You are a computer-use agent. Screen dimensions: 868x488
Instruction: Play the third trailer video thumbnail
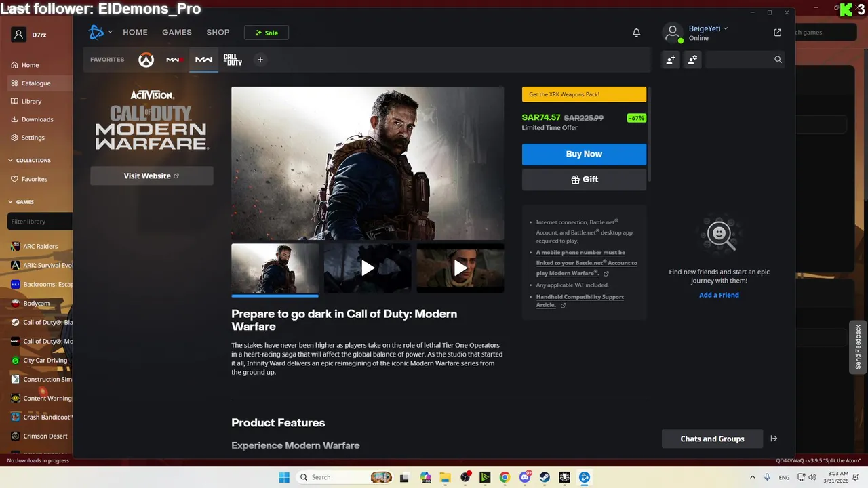[460, 268]
